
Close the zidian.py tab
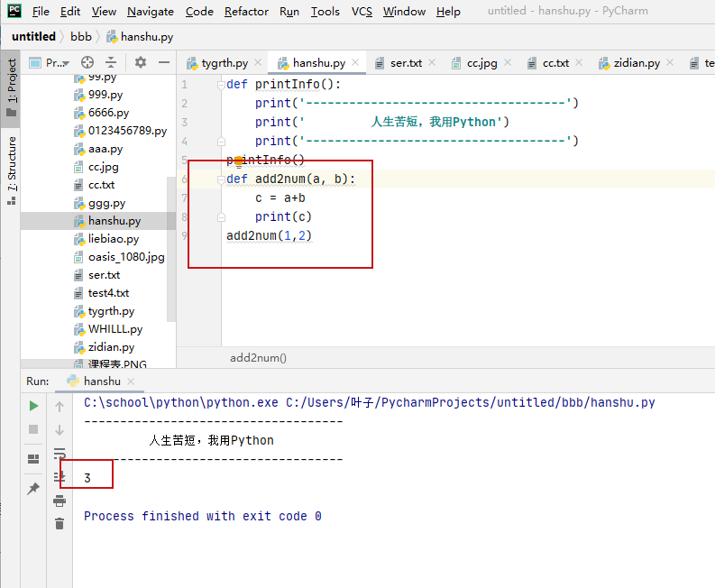pos(670,62)
